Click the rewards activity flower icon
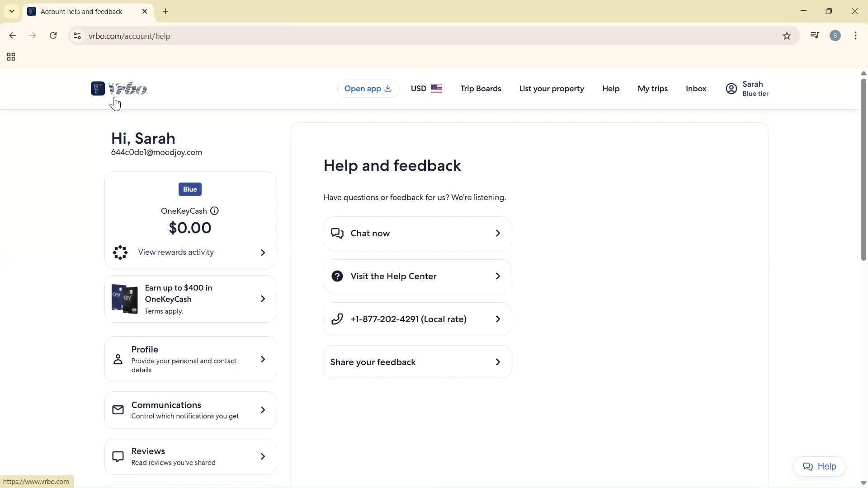The height and width of the screenshot is (488, 868). (x=119, y=252)
